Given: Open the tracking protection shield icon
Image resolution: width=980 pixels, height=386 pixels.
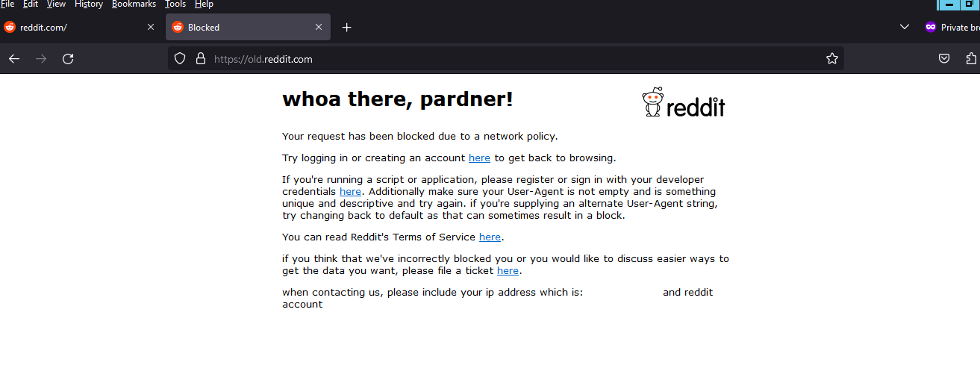Looking at the screenshot, I should [x=179, y=58].
